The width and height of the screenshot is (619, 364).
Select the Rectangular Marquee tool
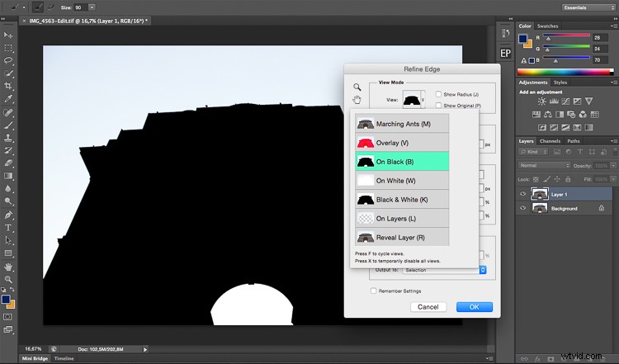pos(8,48)
